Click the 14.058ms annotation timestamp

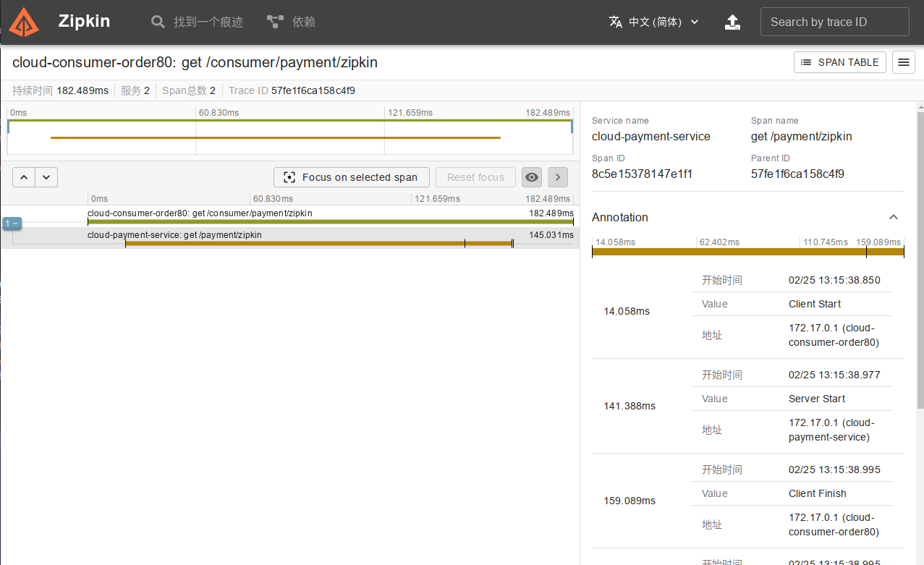(x=627, y=311)
